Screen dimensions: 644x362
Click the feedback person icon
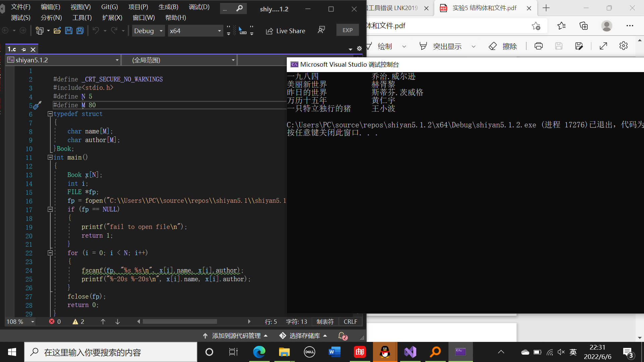(x=321, y=30)
